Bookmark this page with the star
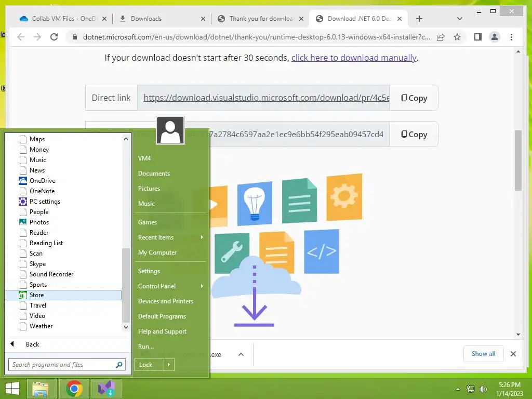This screenshot has width=532, height=399. (x=457, y=37)
